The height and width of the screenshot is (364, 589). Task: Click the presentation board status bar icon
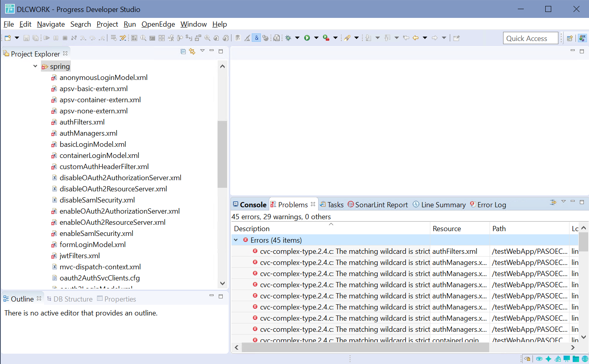coord(567,359)
